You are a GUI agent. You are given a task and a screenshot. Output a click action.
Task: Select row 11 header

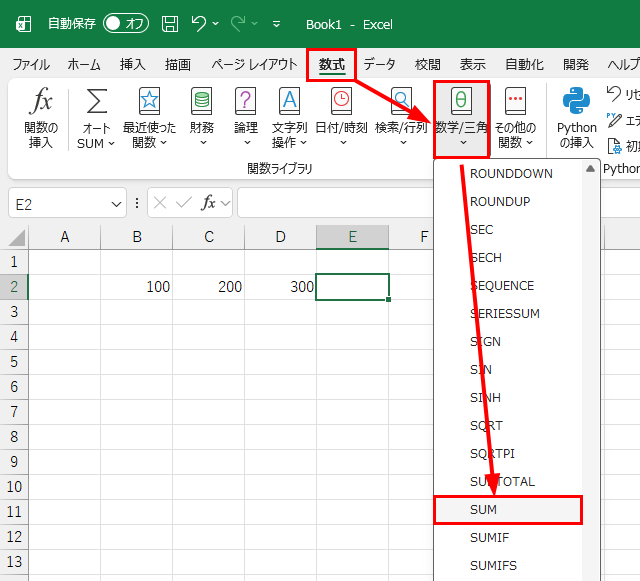pos(14,512)
